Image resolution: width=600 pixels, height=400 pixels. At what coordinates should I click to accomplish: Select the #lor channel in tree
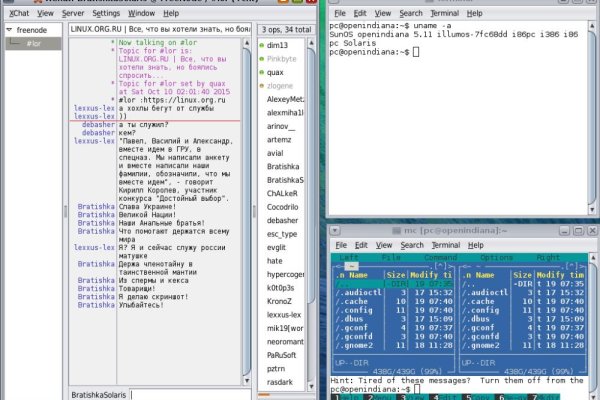click(34, 44)
